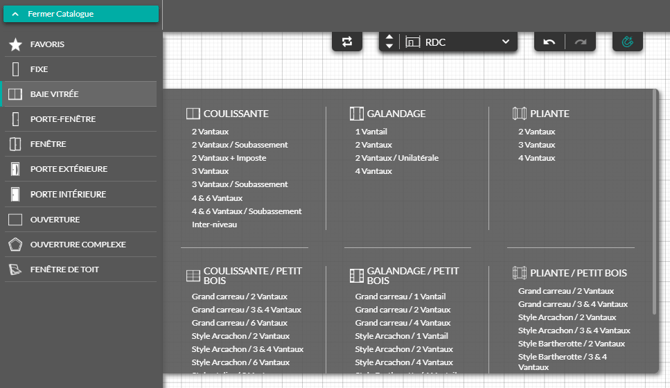This screenshot has height=388, width=670.
Task: Choose Galandage Grand carreau / 4 Vantaux
Action: tap(403, 323)
